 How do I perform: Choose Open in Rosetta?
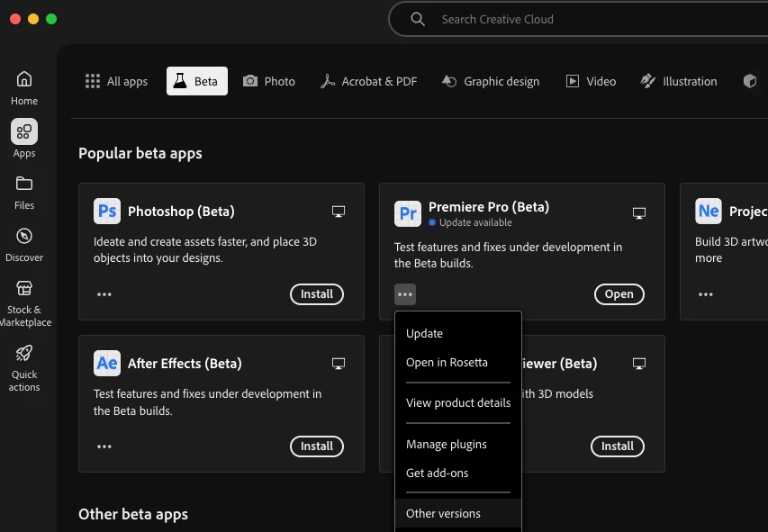coord(458,363)
